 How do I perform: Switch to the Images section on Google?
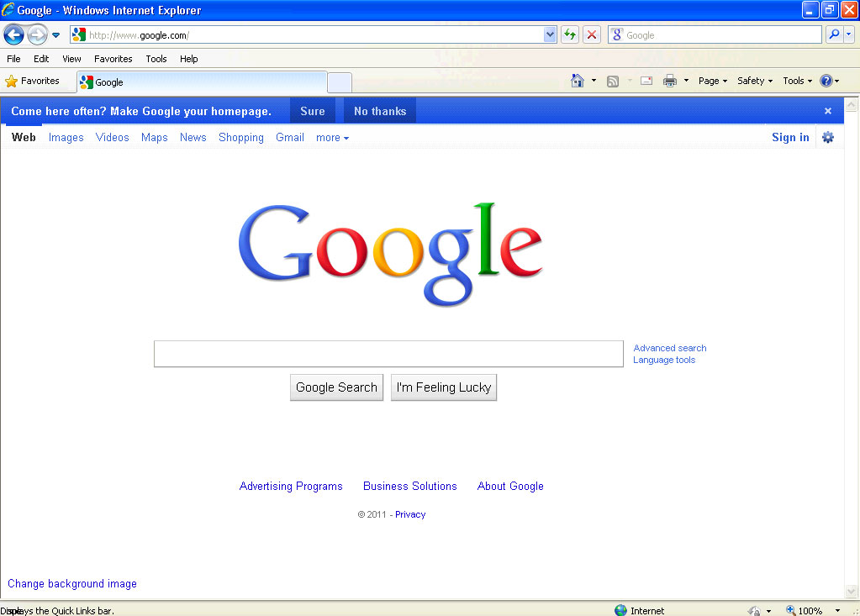66,137
